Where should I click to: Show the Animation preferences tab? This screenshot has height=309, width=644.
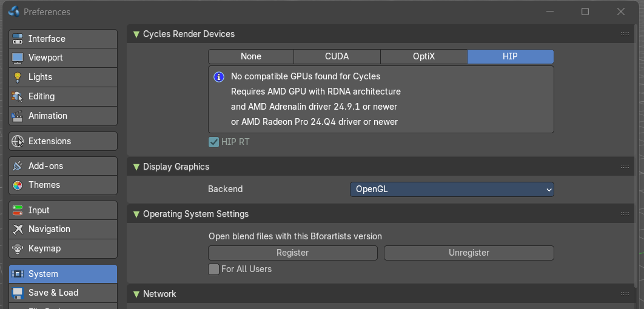pos(63,116)
